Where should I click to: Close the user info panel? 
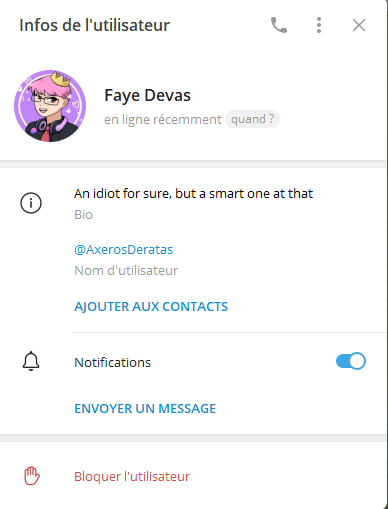click(x=359, y=25)
